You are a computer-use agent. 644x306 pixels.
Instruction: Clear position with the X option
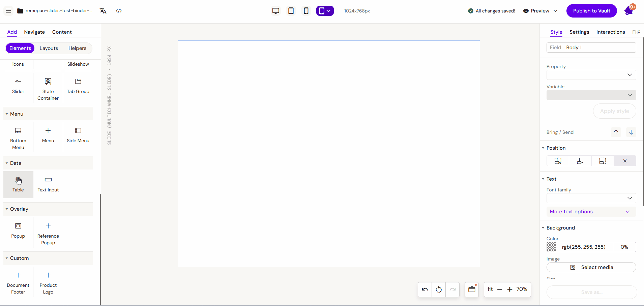pos(625,161)
